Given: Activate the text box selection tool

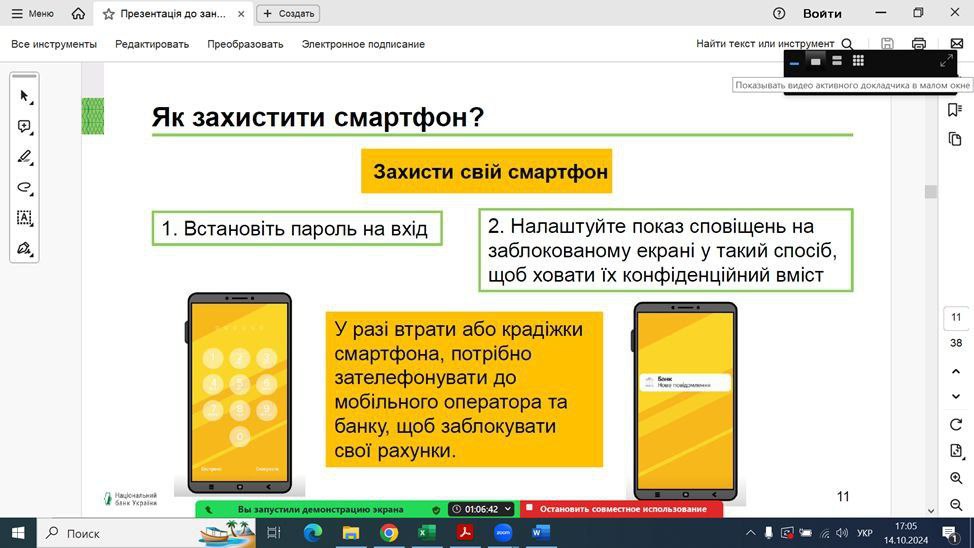Looking at the screenshot, I should point(25,218).
